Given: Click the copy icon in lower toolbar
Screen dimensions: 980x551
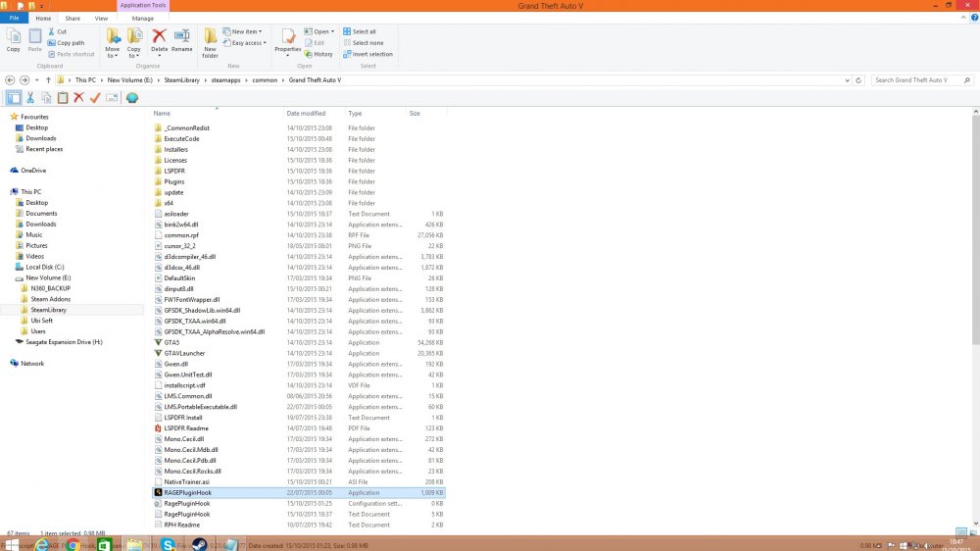Looking at the screenshot, I should click(x=46, y=98).
